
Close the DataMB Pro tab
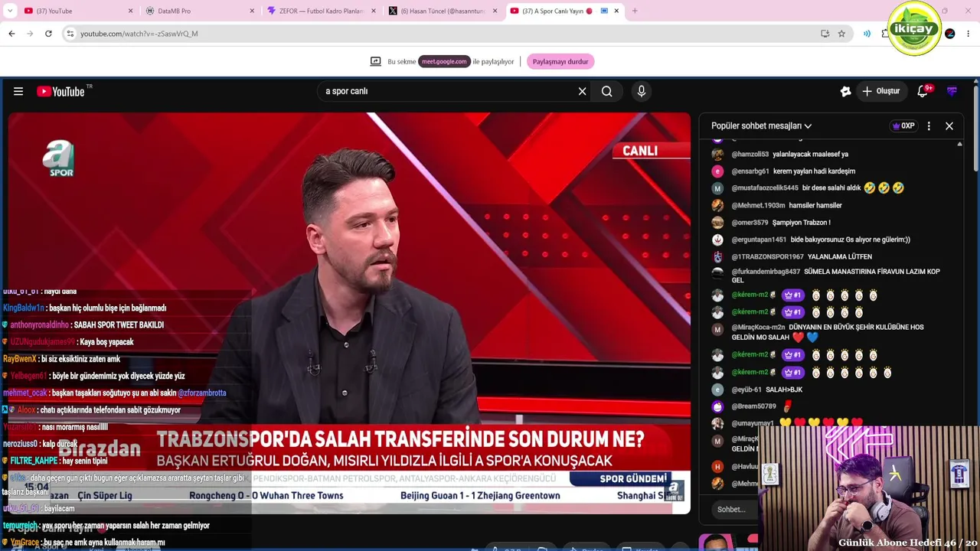252,11
